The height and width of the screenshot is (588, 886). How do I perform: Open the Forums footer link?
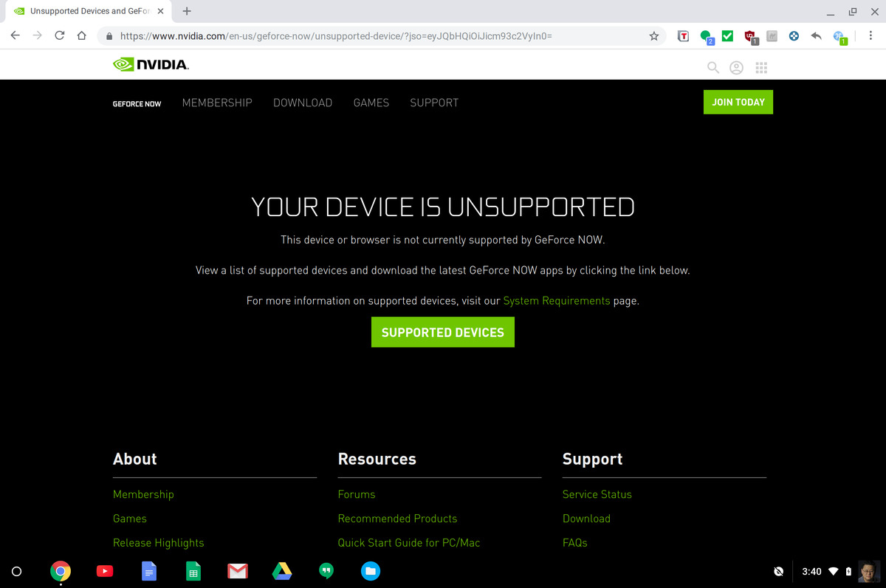[x=357, y=494]
